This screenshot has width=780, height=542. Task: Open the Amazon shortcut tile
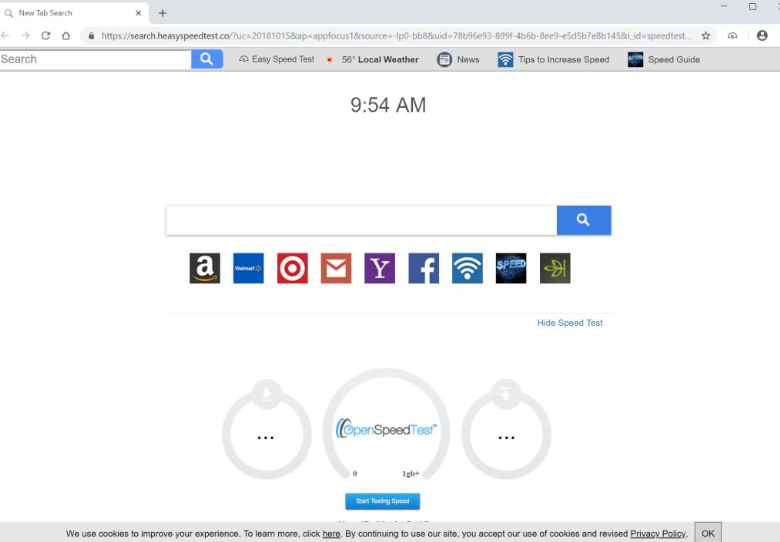204,268
